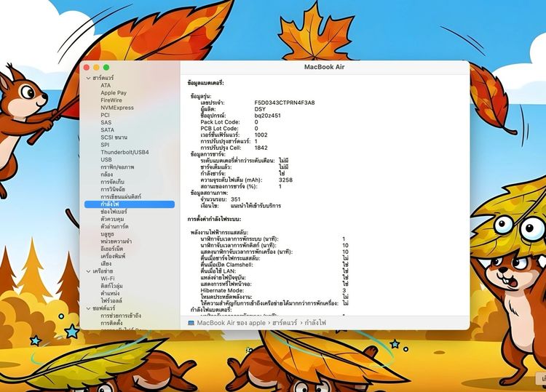Open ช่องไฟเบอร์ in the sidebar
546x392 pixels.
[114, 212]
